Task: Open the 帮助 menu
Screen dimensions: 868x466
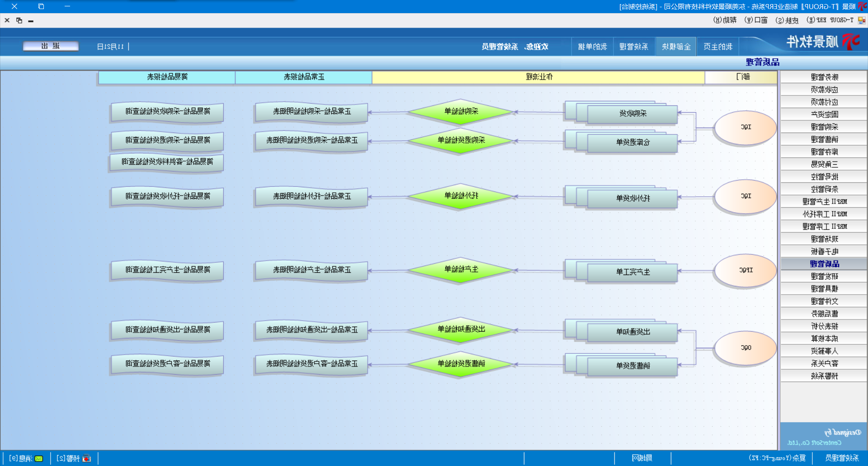Action: point(725,20)
